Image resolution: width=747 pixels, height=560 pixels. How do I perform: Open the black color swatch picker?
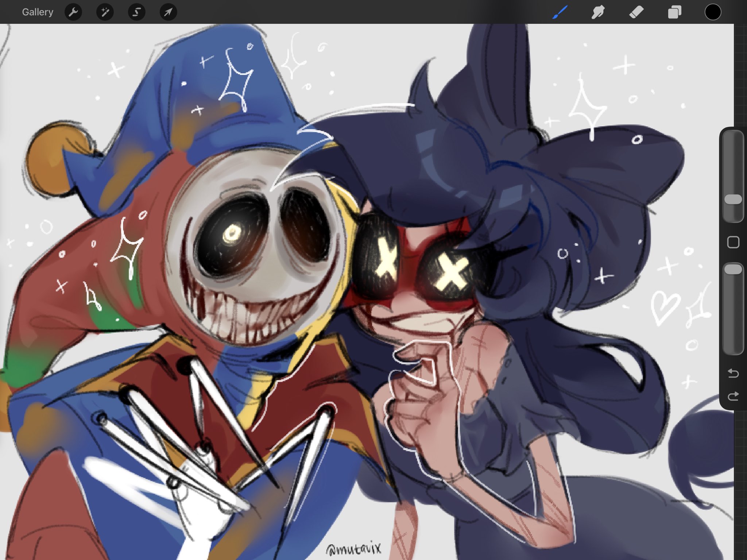(x=713, y=12)
